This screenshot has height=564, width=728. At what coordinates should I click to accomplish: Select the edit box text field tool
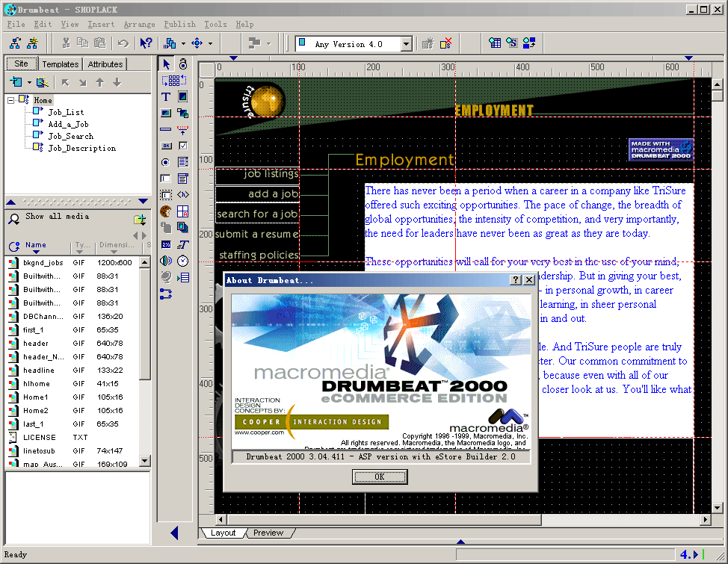[x=166, y=179]
